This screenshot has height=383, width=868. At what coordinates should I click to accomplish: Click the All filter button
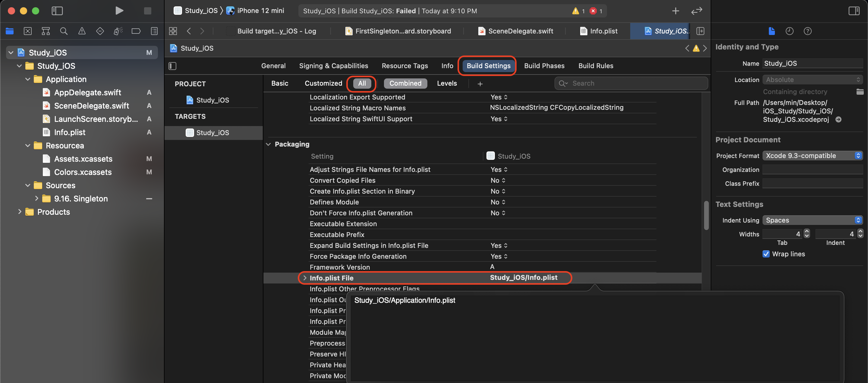[x=361, y=83]
